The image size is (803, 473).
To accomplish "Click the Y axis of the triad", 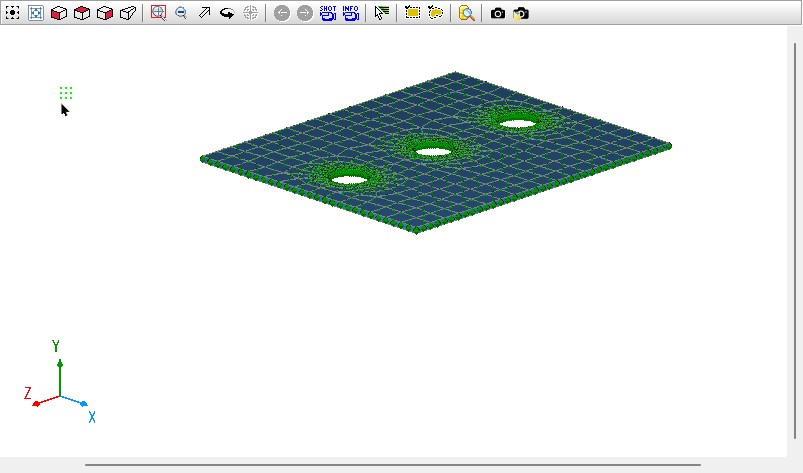I will point(60,378).
